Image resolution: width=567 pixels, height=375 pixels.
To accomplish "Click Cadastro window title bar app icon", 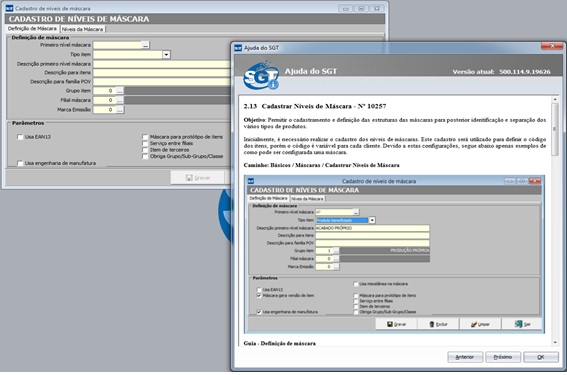I will [x=9, y=8].
